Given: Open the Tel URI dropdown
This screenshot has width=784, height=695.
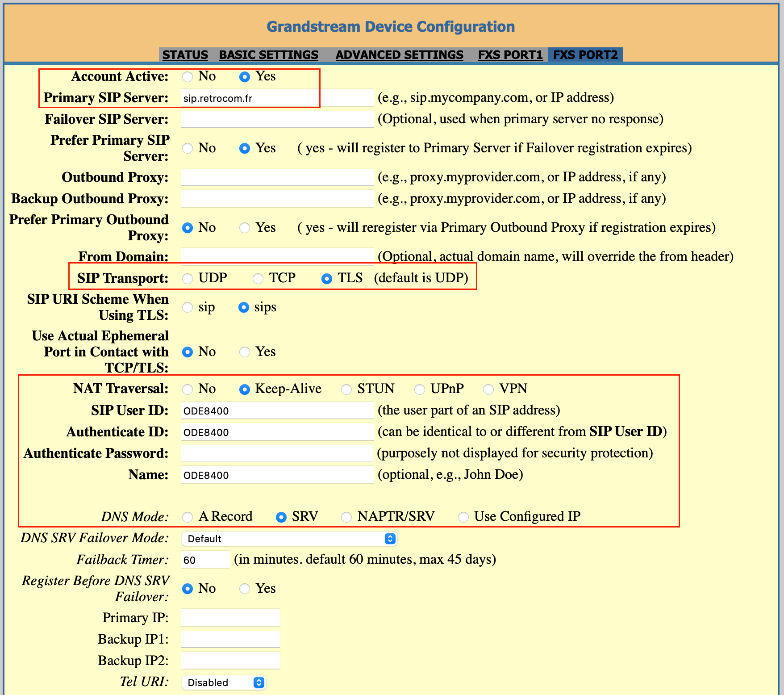Looking at the screenshot, I should coord(224,682).
